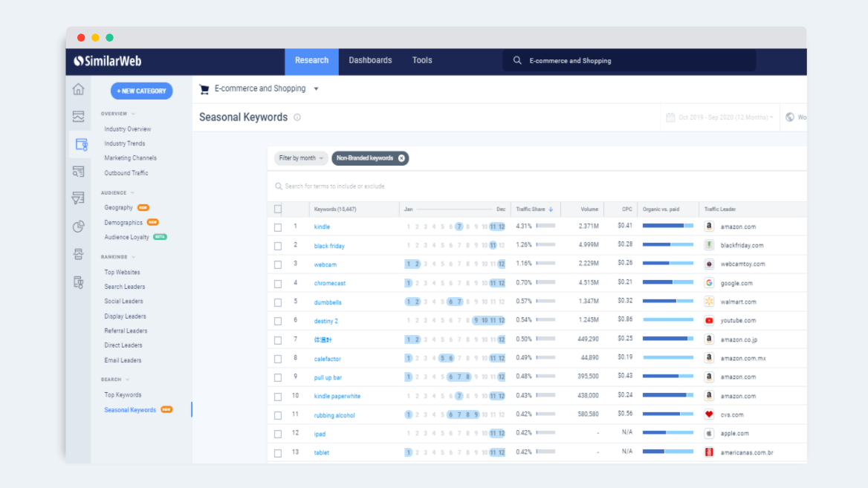
Task: Open the pie chart icon in left rail
Action: [78, 227]
